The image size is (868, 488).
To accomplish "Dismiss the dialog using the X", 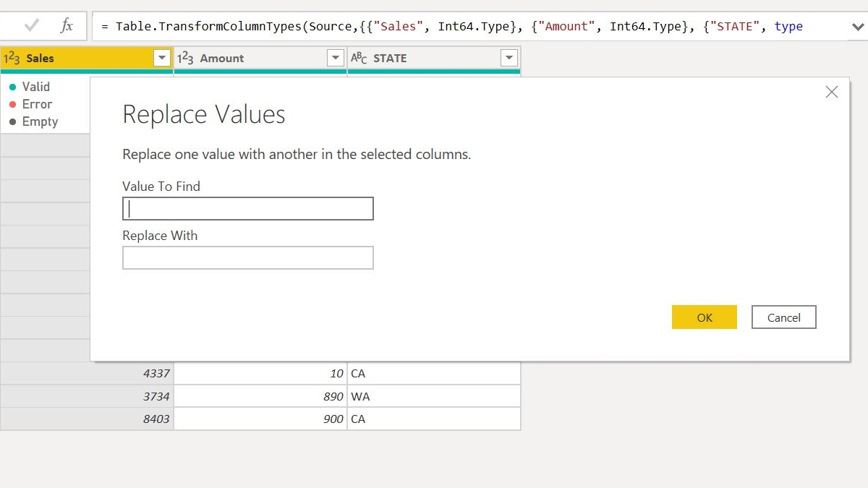I will pyautogui.click(x=831, y=92).
